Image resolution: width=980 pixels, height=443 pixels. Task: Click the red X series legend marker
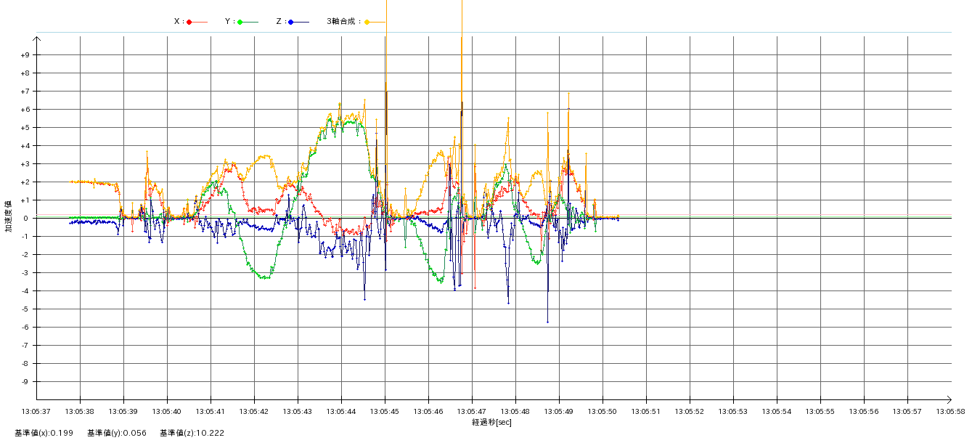tap(189, 22)
